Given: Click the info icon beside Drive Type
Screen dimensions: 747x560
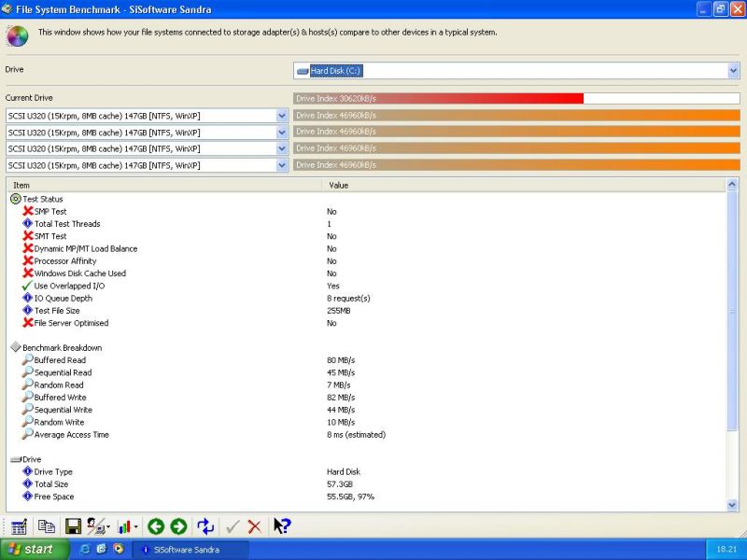Looking at the screenshot, I should pyautogui.click(x=28, y=471).
